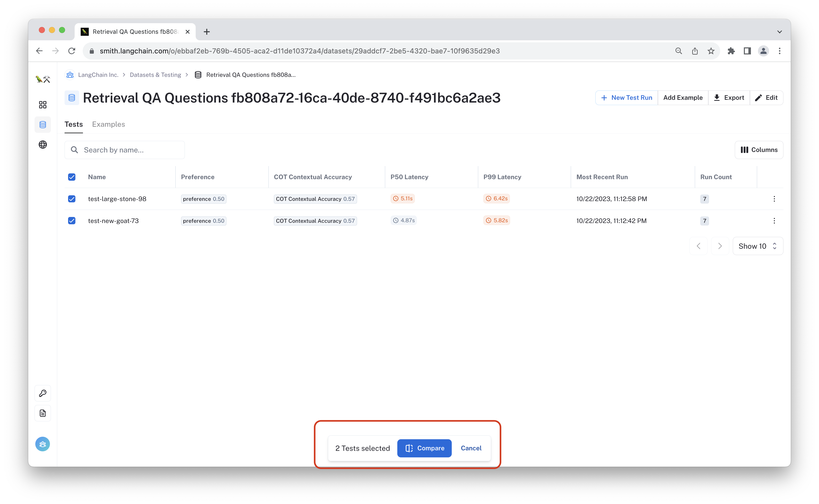
Task: Toggle the select-all checkbox in header
Action: (71, 177)
